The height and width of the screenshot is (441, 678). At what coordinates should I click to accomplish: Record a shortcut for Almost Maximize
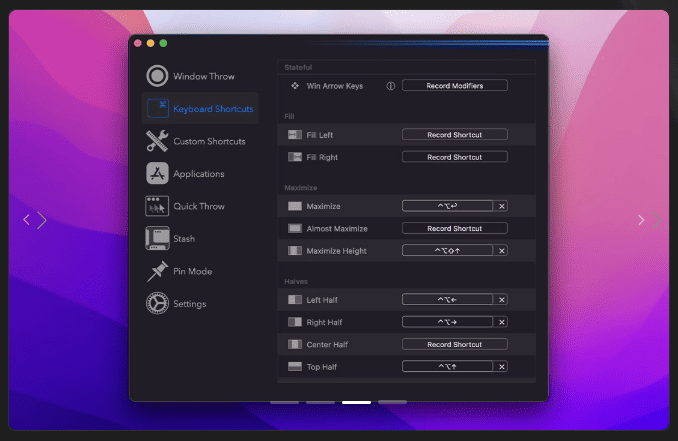click(455, 228)
